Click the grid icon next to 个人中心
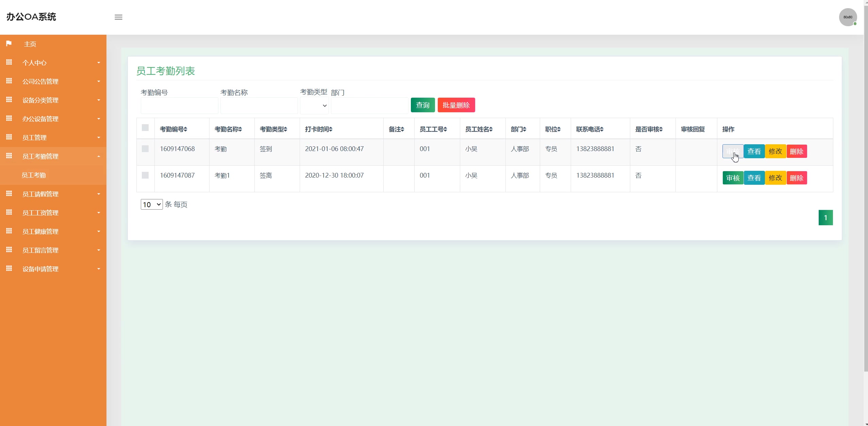 [x=9, y=62]
